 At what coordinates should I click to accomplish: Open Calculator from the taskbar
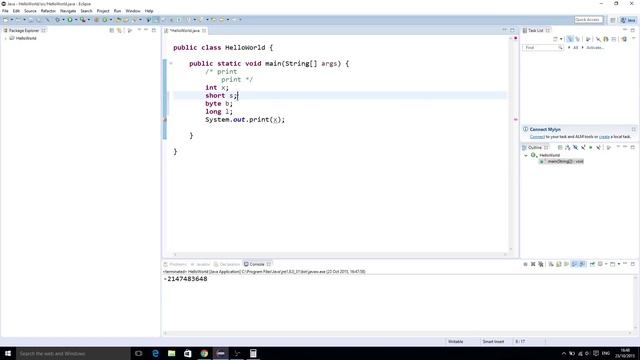[253, 353]
